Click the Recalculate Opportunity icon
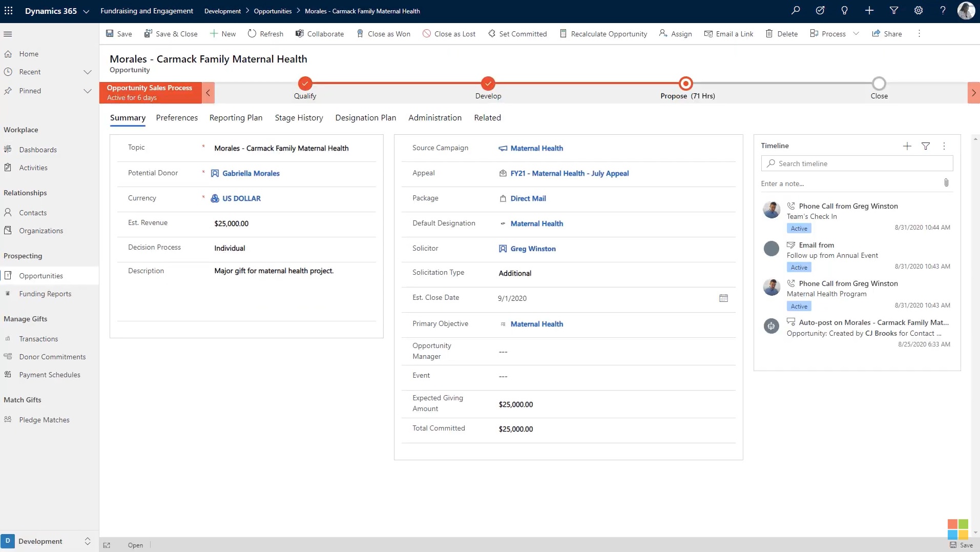The width and height of the screenshot is (980, 552). (x=563, y=34)
